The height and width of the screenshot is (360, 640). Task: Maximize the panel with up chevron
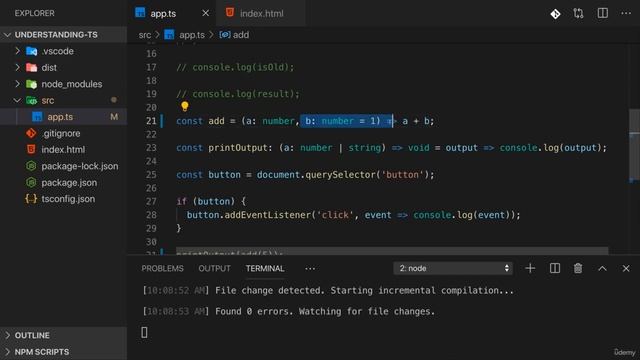pos(602,269)
